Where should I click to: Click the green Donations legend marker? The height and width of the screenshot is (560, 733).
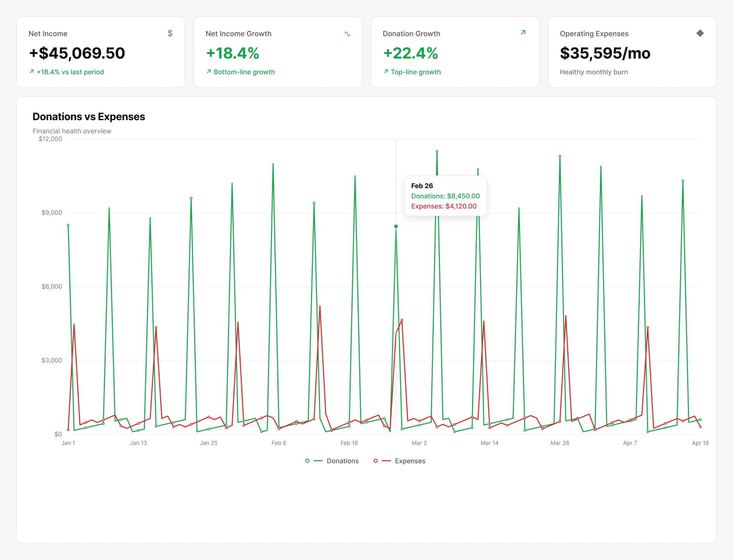click(314, 461)
